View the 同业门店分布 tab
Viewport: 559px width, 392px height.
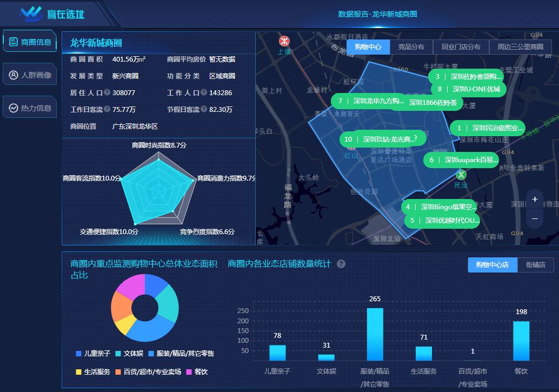tap(460, 47)
